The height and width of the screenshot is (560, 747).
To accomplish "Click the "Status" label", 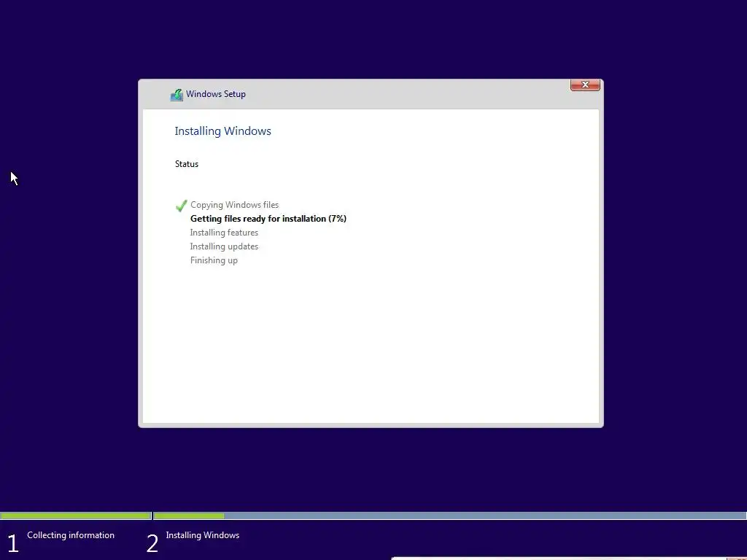I will pyautogui.click(x=187, y=164).
